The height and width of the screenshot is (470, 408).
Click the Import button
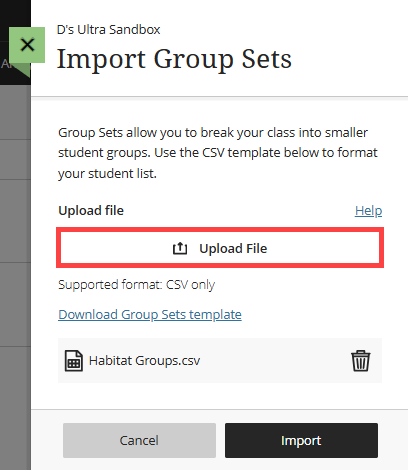(301, 440)
